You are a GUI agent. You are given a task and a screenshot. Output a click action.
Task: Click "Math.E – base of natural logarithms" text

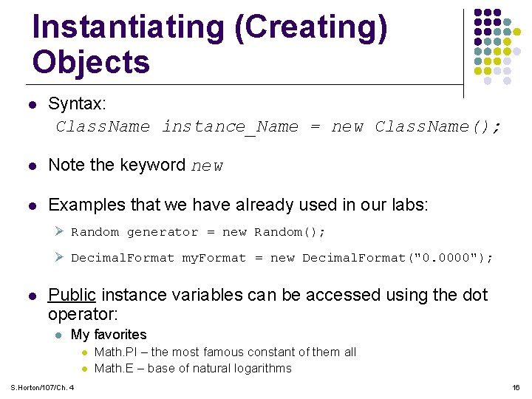point(193,369)
